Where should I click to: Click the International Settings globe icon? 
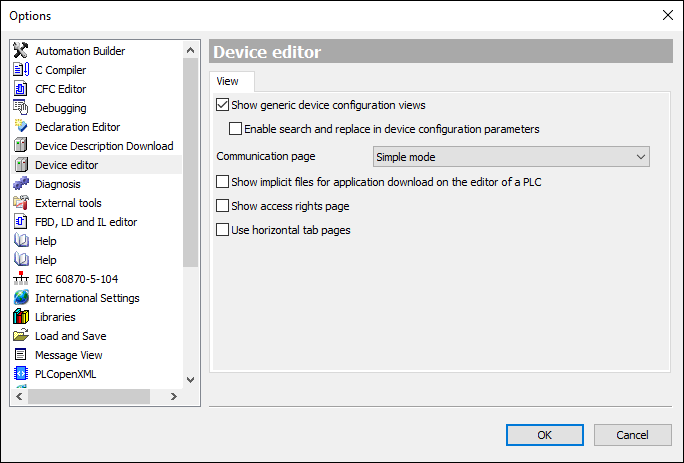20,298
